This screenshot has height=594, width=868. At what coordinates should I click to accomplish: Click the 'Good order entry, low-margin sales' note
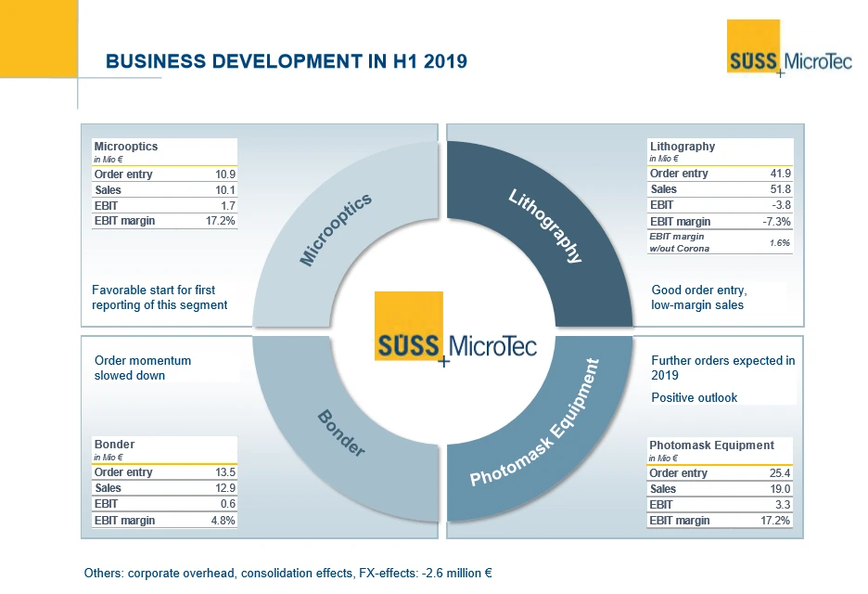coord(699,297)
